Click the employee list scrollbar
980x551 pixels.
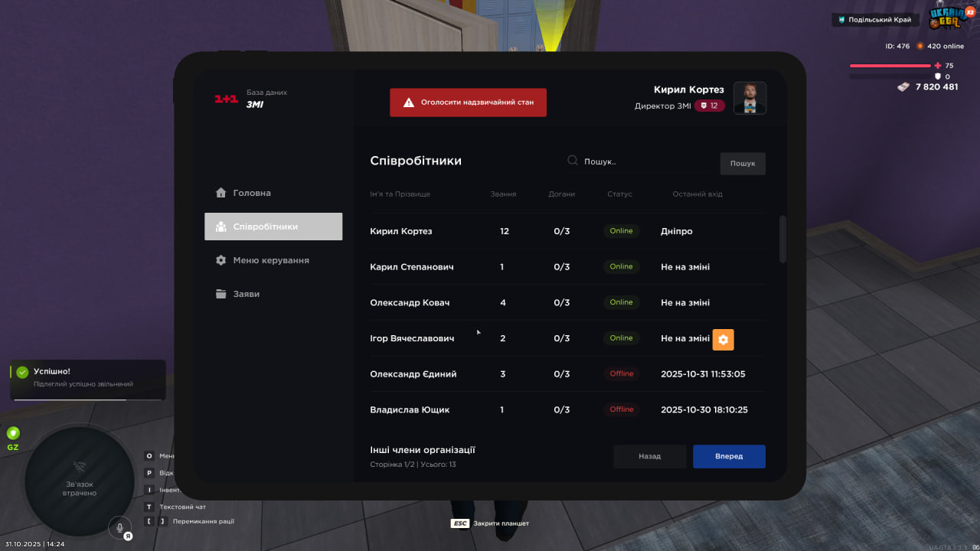click(782, 240)
